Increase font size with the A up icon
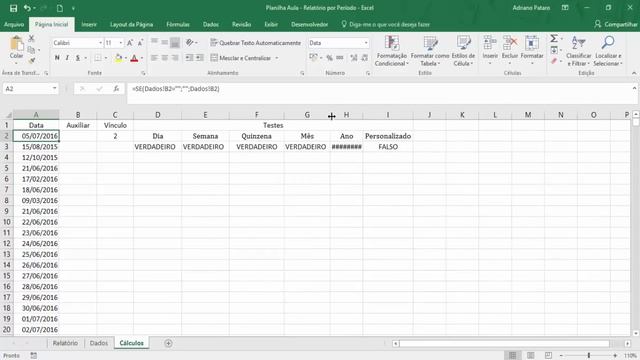This screenshot has width=640, height=360. point(130,43)
